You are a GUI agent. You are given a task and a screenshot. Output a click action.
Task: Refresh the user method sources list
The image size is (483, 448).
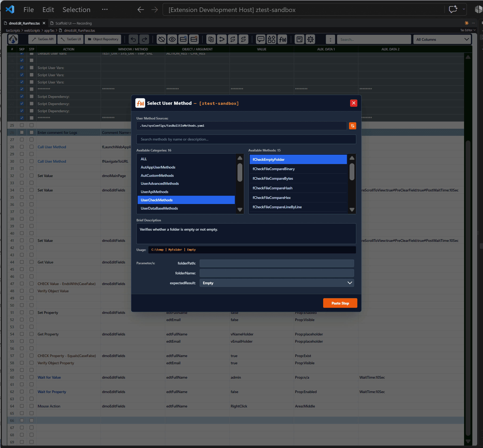pos(353,126)
